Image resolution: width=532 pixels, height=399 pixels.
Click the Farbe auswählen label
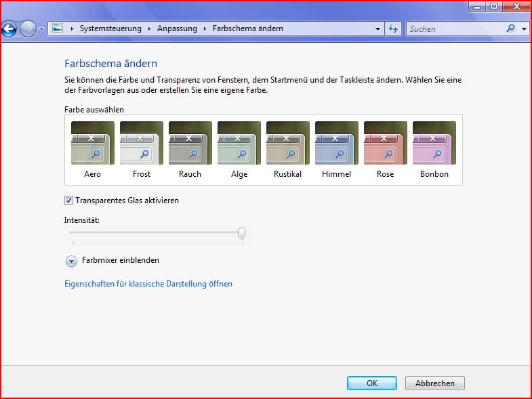tap(94, 110)
